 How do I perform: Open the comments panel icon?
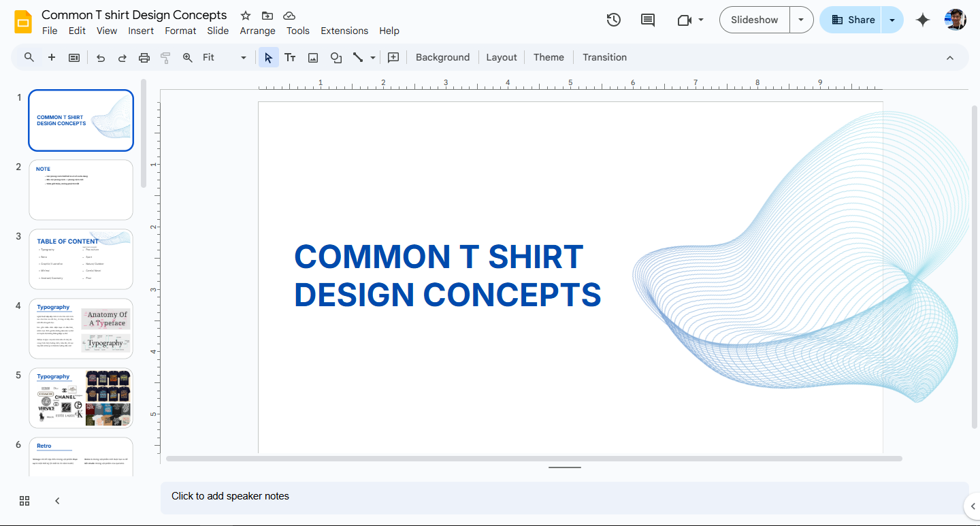coord(648,20)
